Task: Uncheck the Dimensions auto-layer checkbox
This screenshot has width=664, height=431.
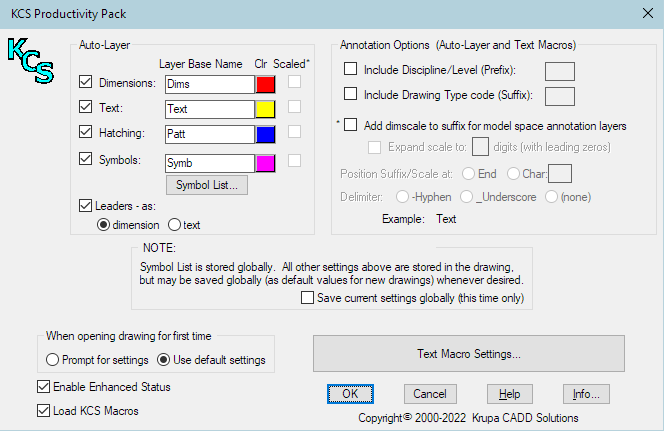Action: click(x=86, y=83)
